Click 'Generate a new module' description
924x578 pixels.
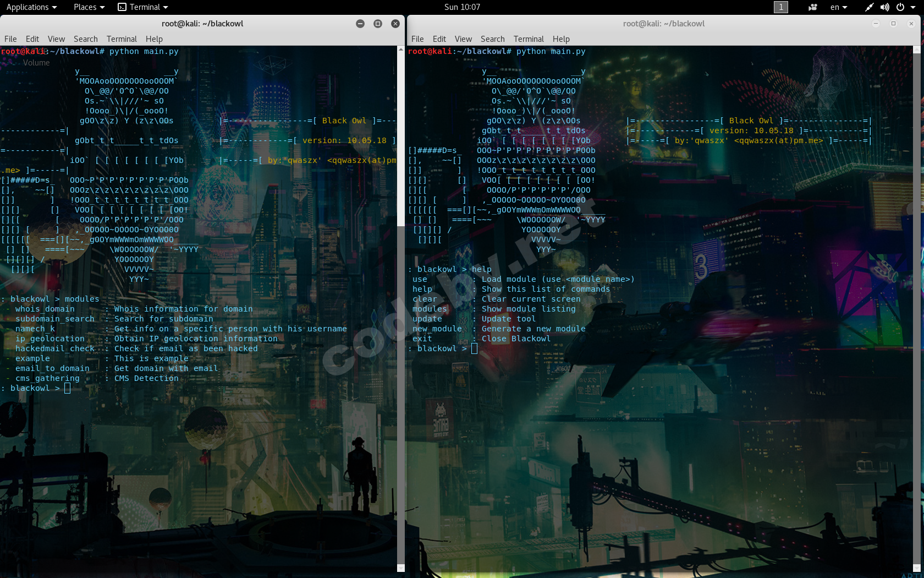(x=533, y=329)
